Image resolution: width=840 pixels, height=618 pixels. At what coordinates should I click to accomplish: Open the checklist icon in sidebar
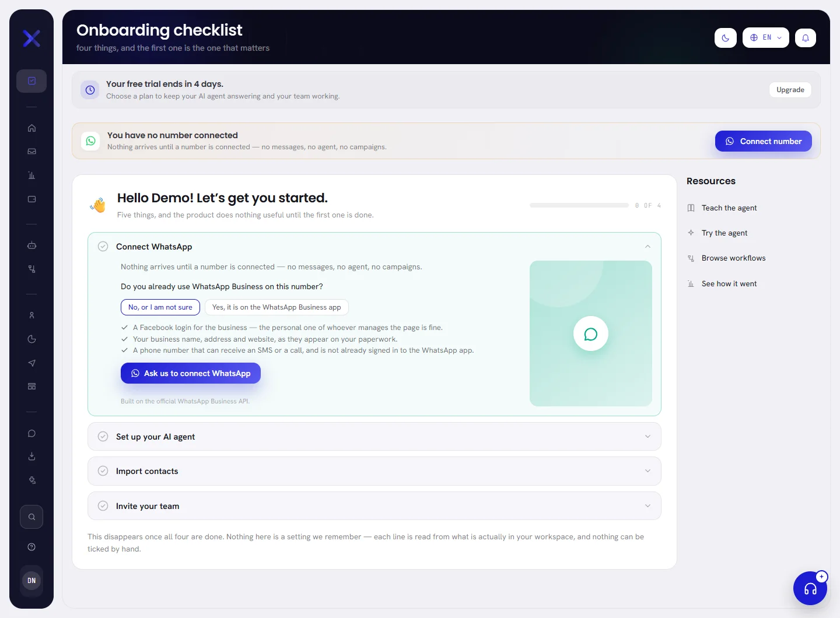pyautogui.click(x=32, y=81)
